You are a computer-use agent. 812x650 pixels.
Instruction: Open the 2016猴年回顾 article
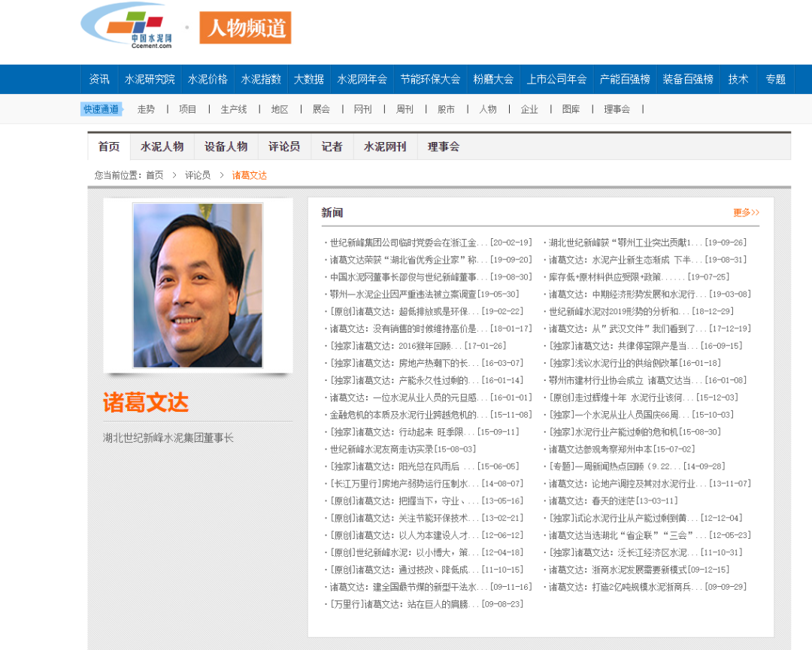(x=418, y=346)
